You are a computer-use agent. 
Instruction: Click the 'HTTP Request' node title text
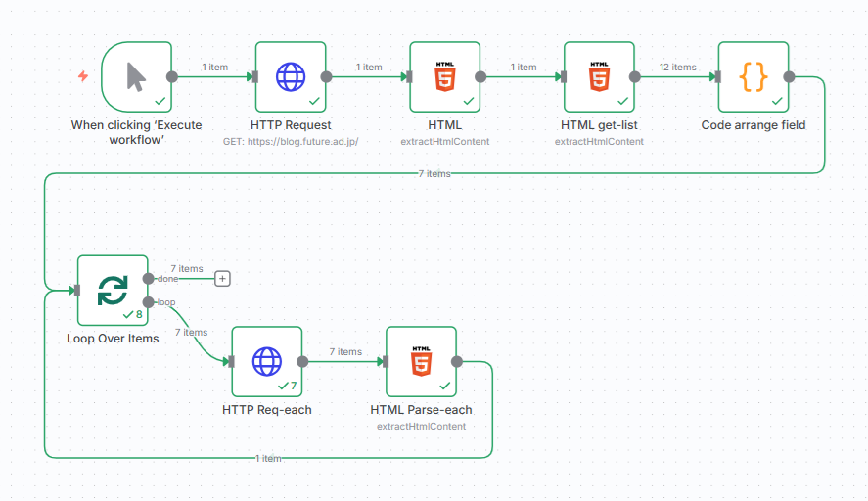point(291,125)
